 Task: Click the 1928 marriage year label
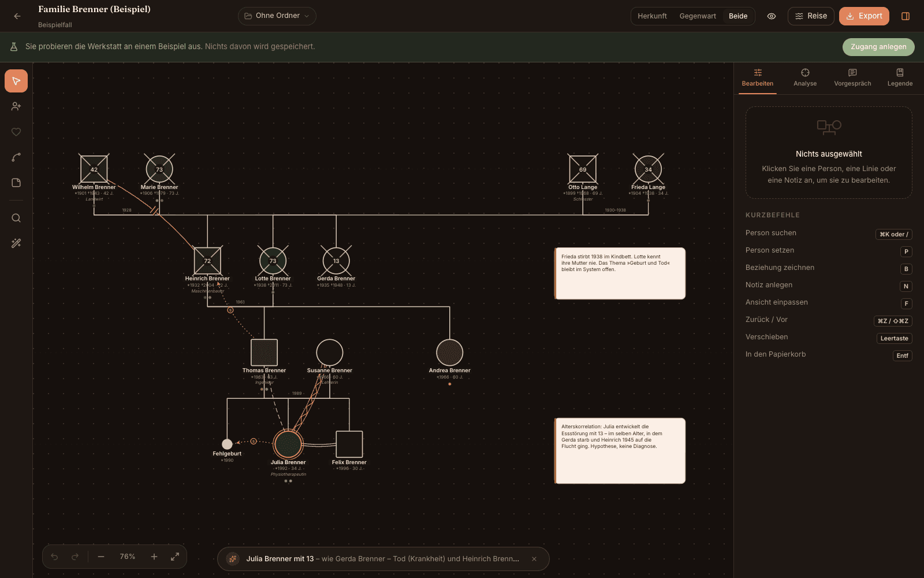tap(126, 210)
